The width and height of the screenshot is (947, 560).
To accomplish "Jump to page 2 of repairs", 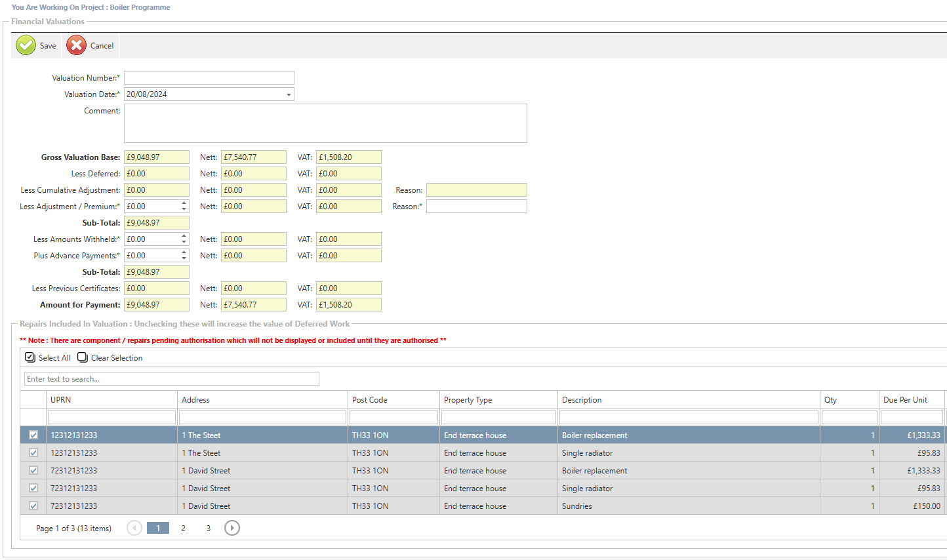I will pos(183,528).
